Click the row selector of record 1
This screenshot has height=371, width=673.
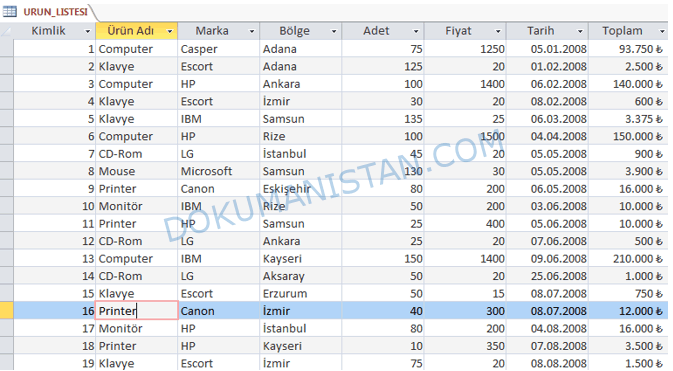point(6,49)
